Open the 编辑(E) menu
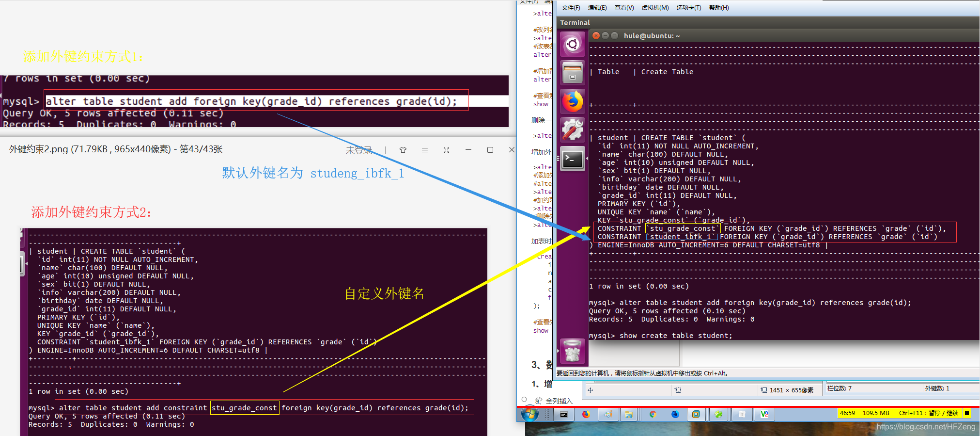Image resolution: width=980 pixels, height=436 pixels. 597,8
